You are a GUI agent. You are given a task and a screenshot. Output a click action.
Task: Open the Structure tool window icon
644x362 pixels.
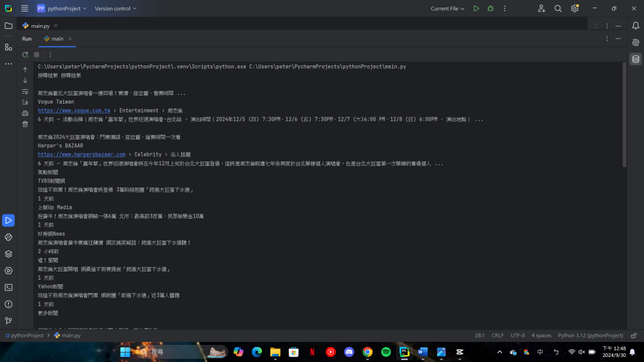(8, 47)
